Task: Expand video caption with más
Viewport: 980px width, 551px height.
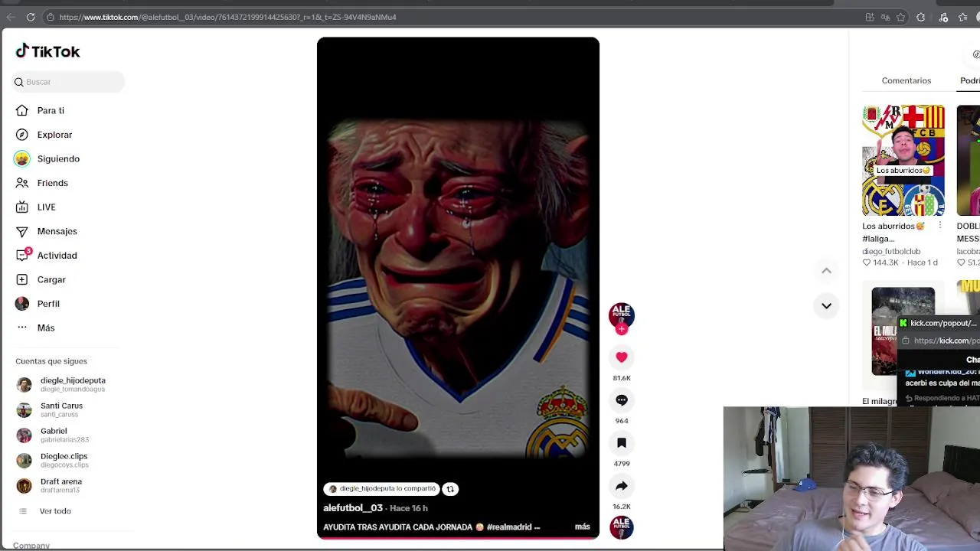Action: click(583, 527)
